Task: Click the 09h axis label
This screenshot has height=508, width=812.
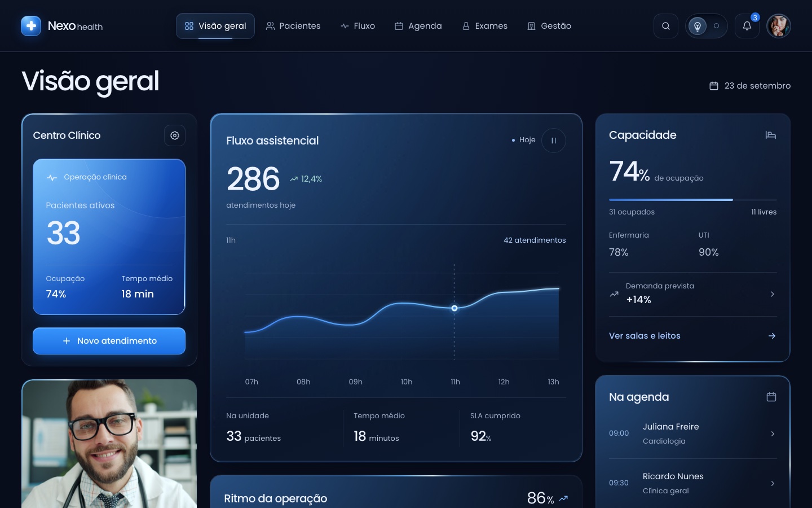Action: tap(356, 382)
